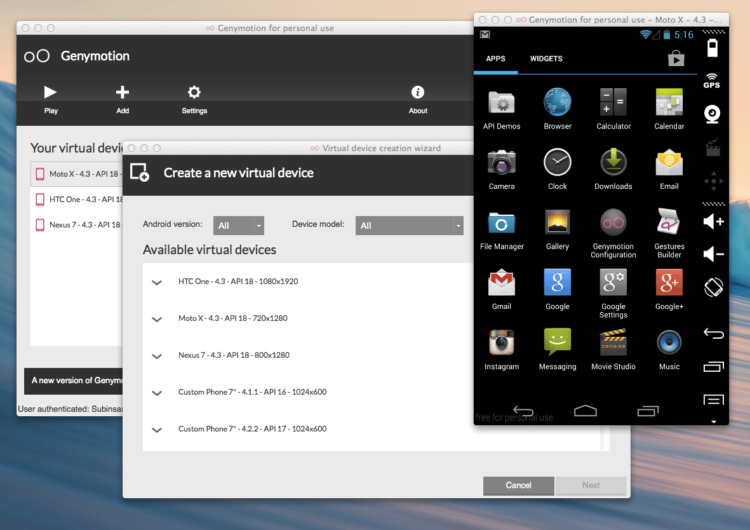Viewport: 750px width, 530px height.
Task: Open the Genymotion Configuration app
Action: (x=613, y=233)
